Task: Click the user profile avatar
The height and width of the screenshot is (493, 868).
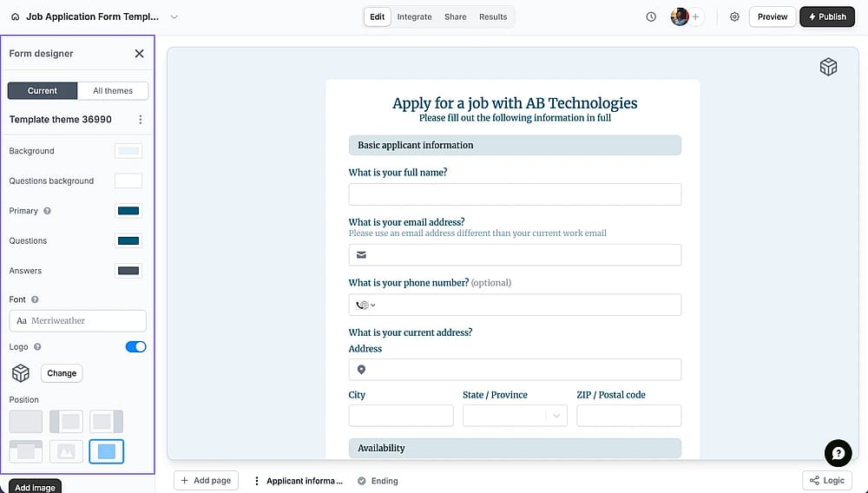Action: (x=680, y=16)
